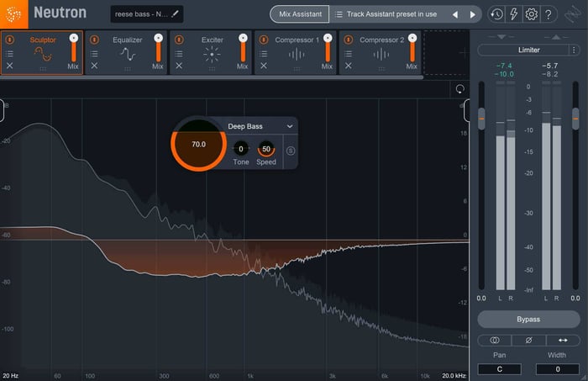
Task: Open Neutron settings gear
Action: [x=531, y=14]
